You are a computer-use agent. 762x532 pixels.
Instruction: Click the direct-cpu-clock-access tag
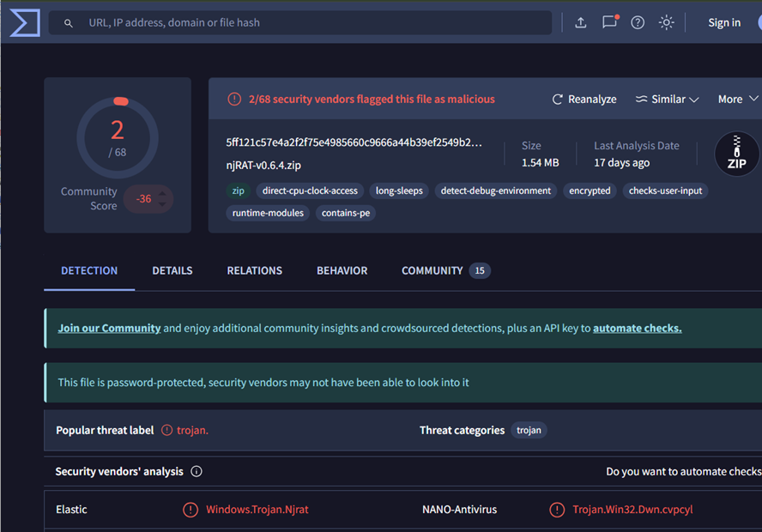pos(310,190)
